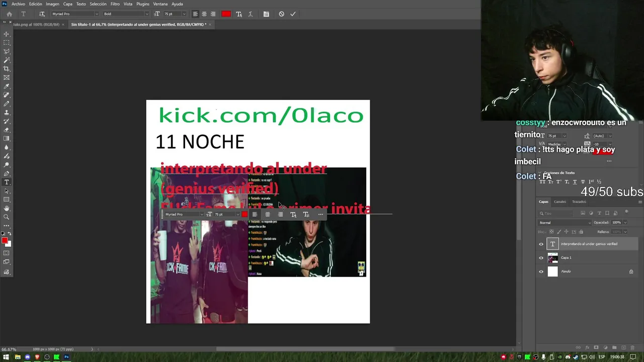Viewport: 644px width, 362px height.
Task: Select the Frame tool
Action: [7, 77]
